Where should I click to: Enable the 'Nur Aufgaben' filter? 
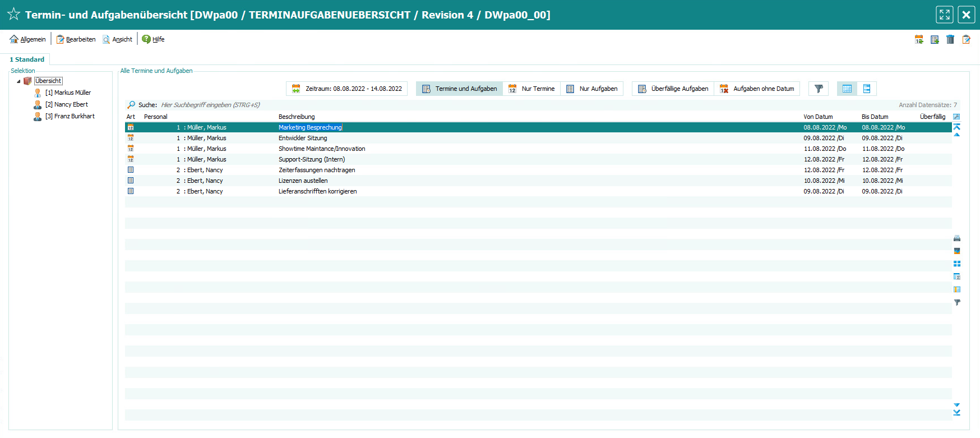[x=592, y=89]
